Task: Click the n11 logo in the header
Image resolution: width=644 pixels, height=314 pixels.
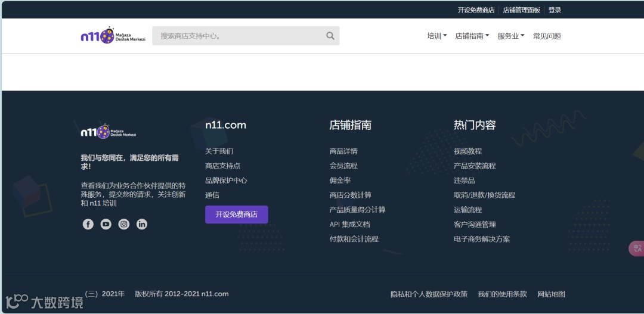Action: click(113, 36)
